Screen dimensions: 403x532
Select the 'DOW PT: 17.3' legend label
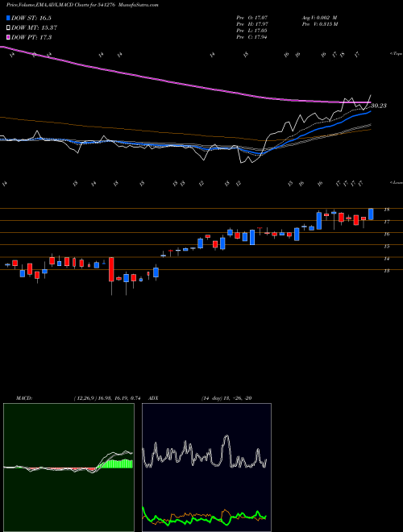pos(31,37)
